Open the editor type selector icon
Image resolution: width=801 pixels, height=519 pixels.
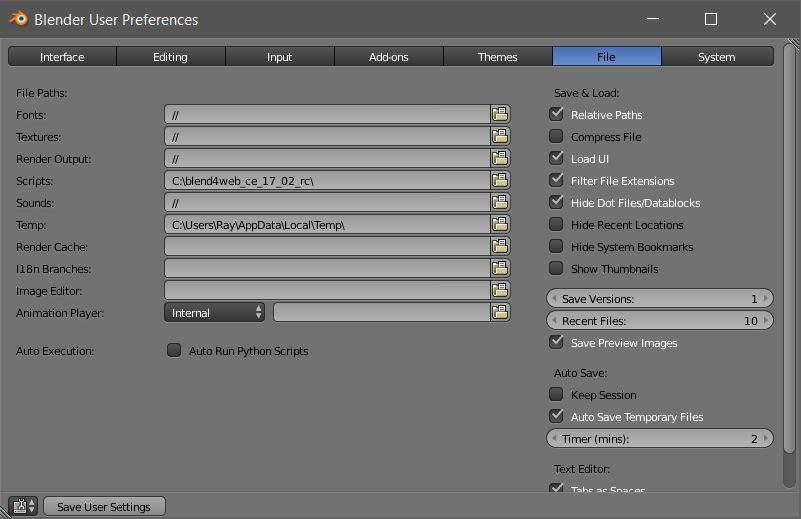pos(23,506)
